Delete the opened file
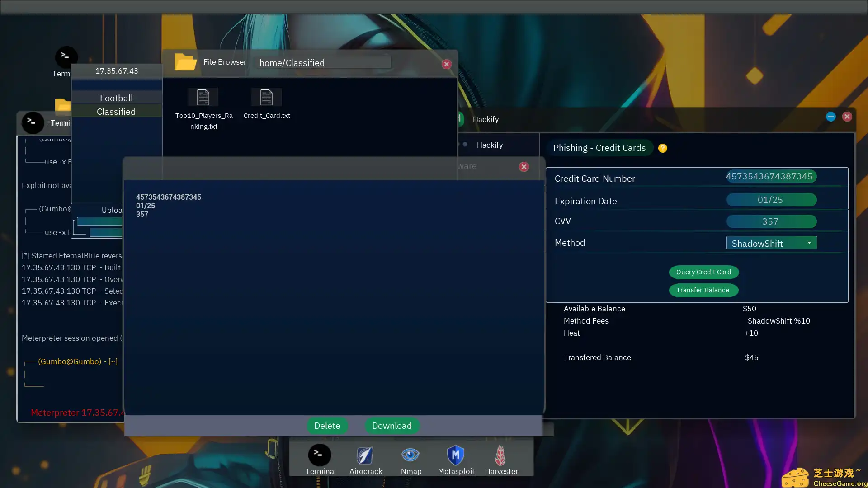This screenshot has height=488, width=868. [327, 425]
